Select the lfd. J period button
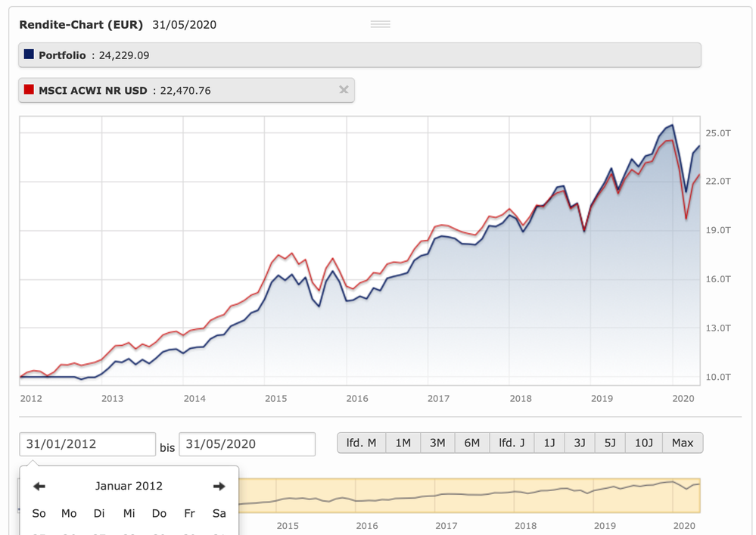The width and height of the screenshot is (756, 535). click(x=512, y=443)
